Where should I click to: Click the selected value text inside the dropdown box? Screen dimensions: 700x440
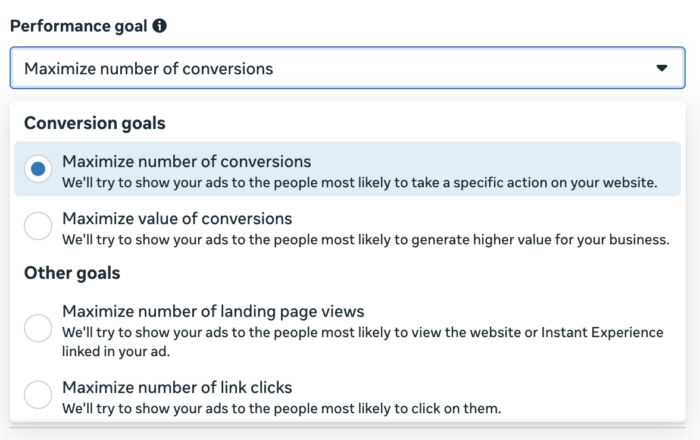click(x=148, y=69)
